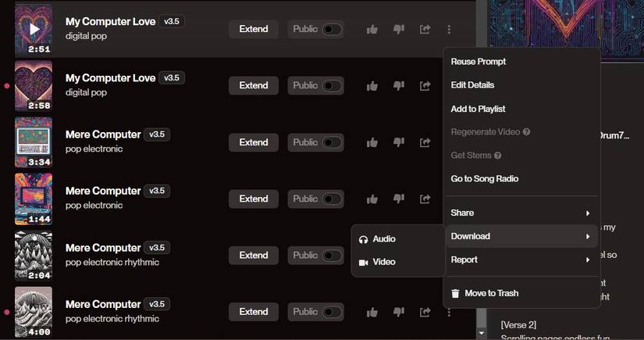This screenshot has height=340, width=644.
Task: Expand the Report submenu arrow
Action: [x=588, y=259]
